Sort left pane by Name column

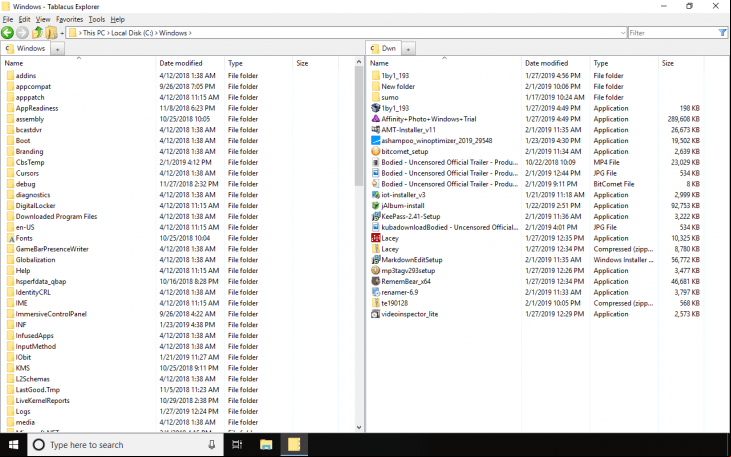click(78, 63)
